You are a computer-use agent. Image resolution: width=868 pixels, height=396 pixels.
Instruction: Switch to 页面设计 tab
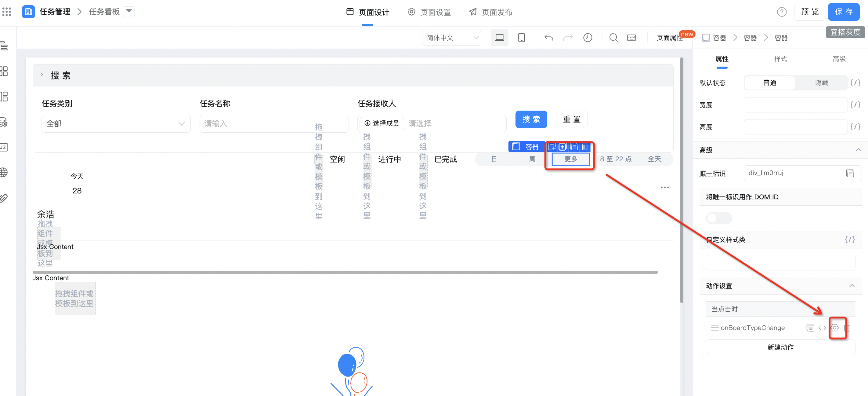pyautogui.click(x=367, y=12)
